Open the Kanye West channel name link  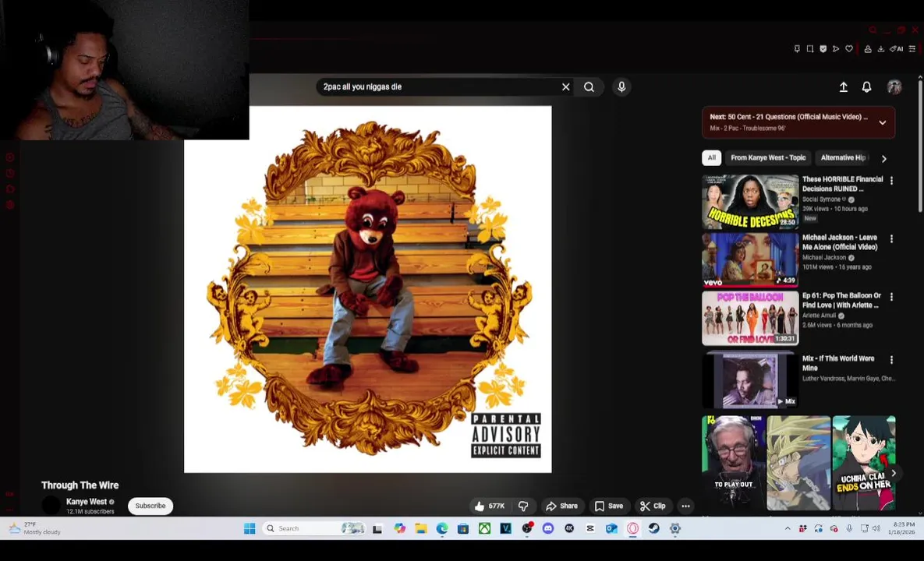coord(86,502)
